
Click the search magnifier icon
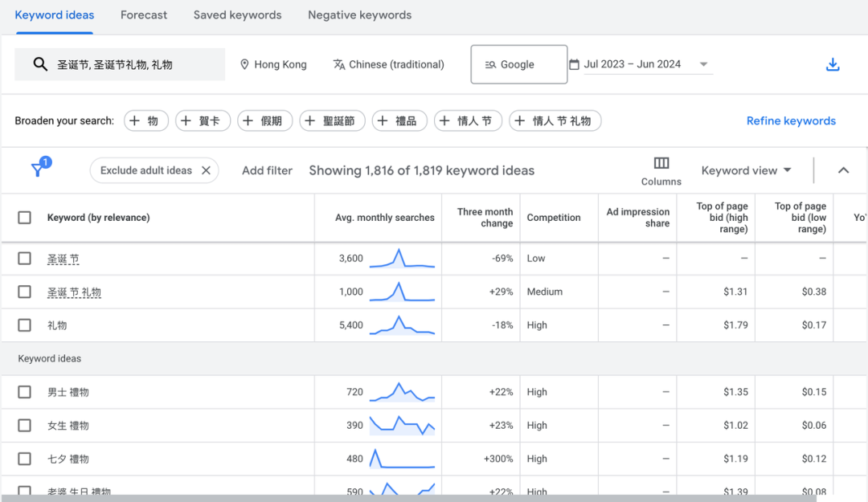[x=40, y=64]
